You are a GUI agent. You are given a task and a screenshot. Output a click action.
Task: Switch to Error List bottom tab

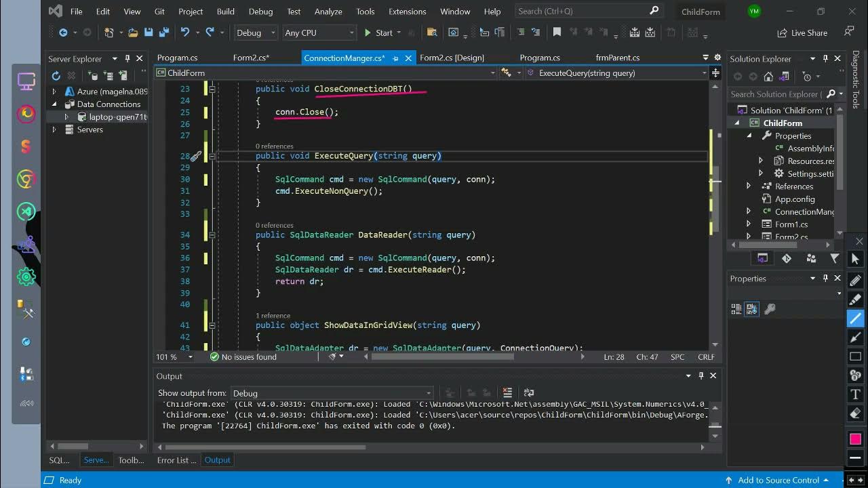coord(176,460)
